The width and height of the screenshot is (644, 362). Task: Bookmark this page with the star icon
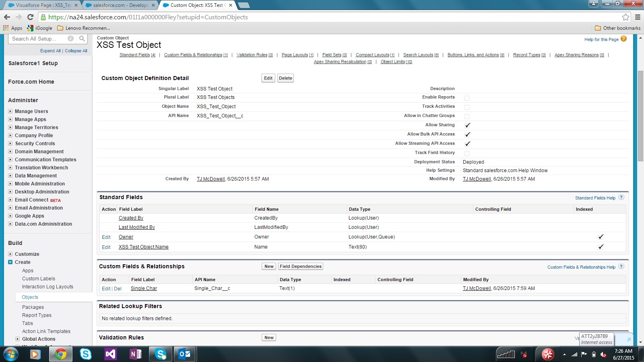click(625, 17)
